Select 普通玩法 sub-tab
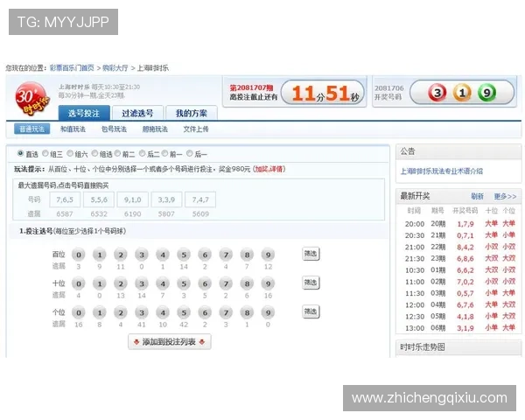 tap(31, 129)
